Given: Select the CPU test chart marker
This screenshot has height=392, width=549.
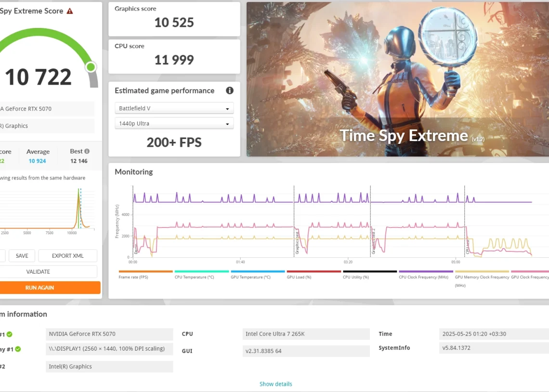Looking at the screenshot, I should click(468, 247).
